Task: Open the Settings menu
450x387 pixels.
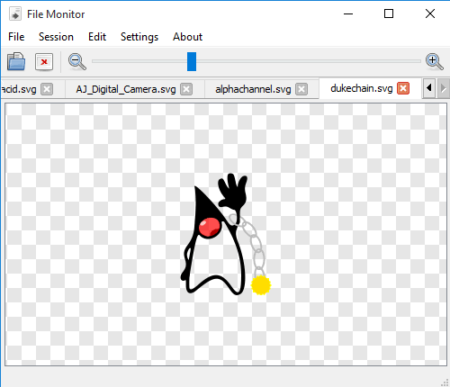Action: [x=139, y=37]
